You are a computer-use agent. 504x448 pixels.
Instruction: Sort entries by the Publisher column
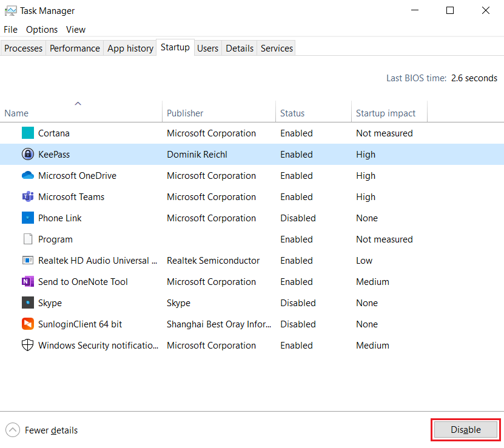click(184, 113)
